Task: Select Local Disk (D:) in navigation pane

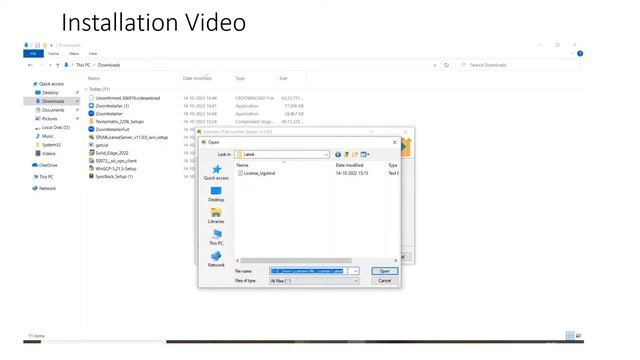Action: pyautogui.click(x=56, y=127)
